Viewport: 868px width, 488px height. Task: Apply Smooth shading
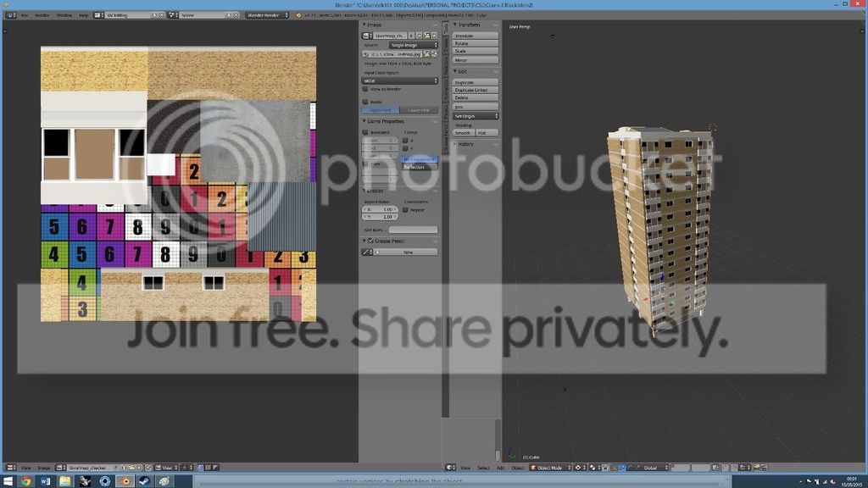464,133
